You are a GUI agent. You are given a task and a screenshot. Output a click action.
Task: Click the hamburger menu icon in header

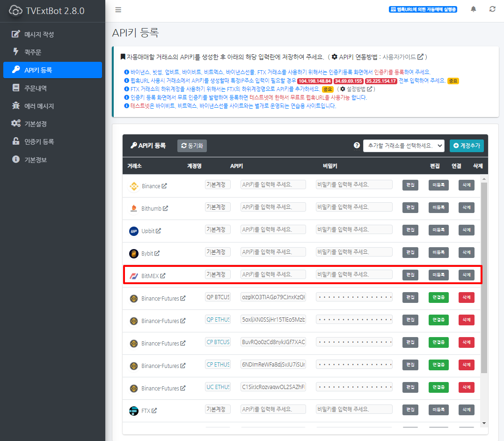coord(118,10)
